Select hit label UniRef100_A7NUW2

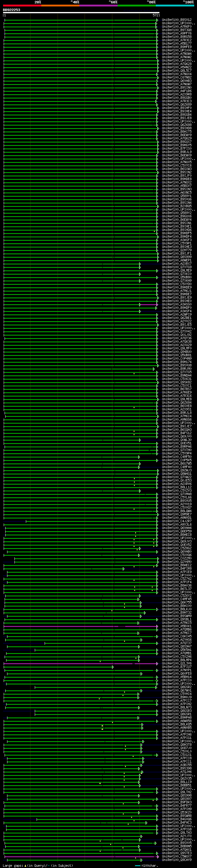coord(177,57)
